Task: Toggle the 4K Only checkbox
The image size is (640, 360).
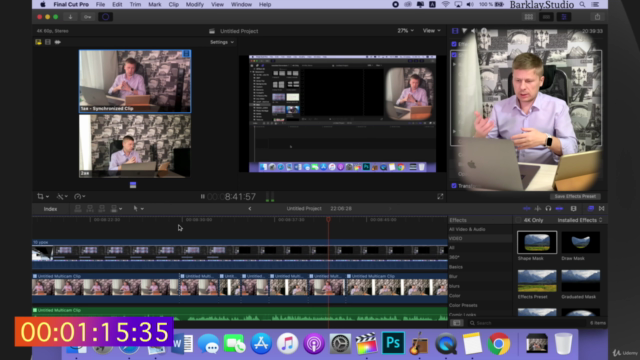Action: coord(519,220)
